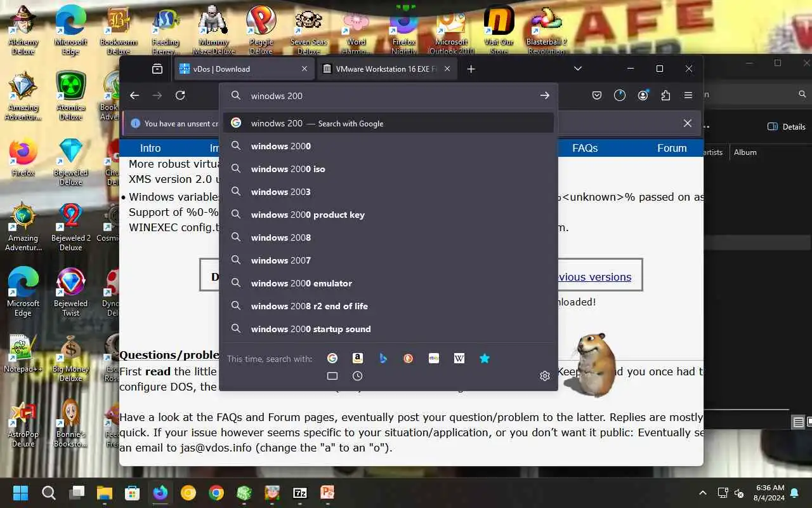Screen dimensions: 812x508
Task: Click search magnifier in background window
Action: point(802,94)
